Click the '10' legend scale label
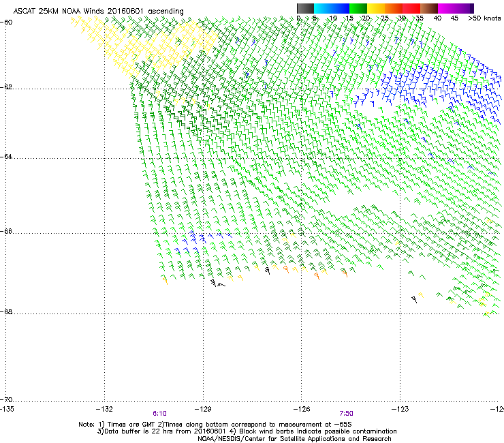The height and width of the screenshot is (443, 504). click(333, 18)
